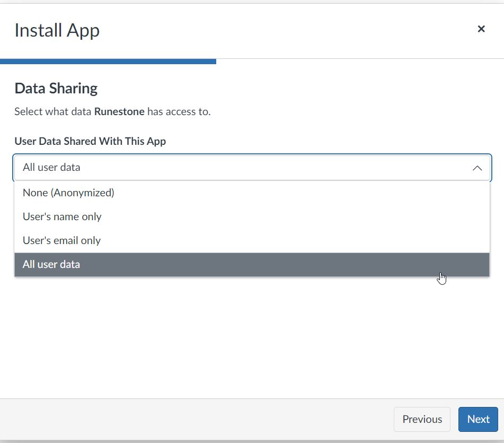Image resolution: width=504 pixels, height=443 pixels.
Task: Click 'User Data Shared With This App' label
Action: pos(90,141)
